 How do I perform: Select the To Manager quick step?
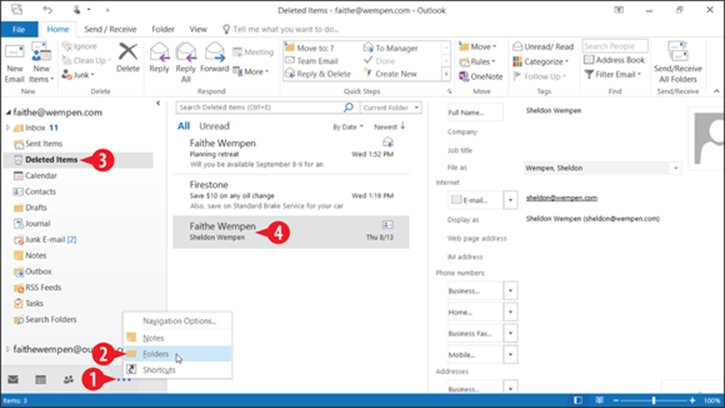click(x=391, y=48)
